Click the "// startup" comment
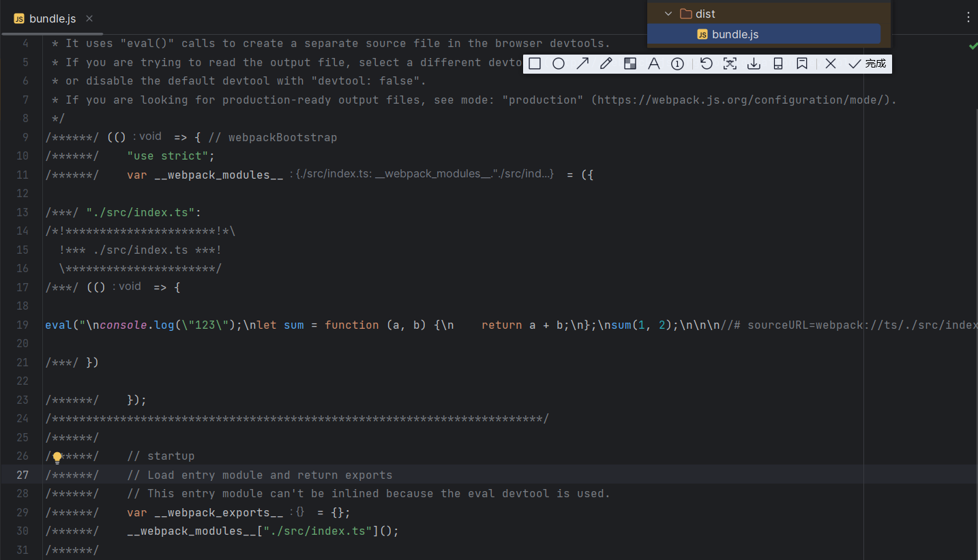This screenshot has height=560, width=978. 161,456
